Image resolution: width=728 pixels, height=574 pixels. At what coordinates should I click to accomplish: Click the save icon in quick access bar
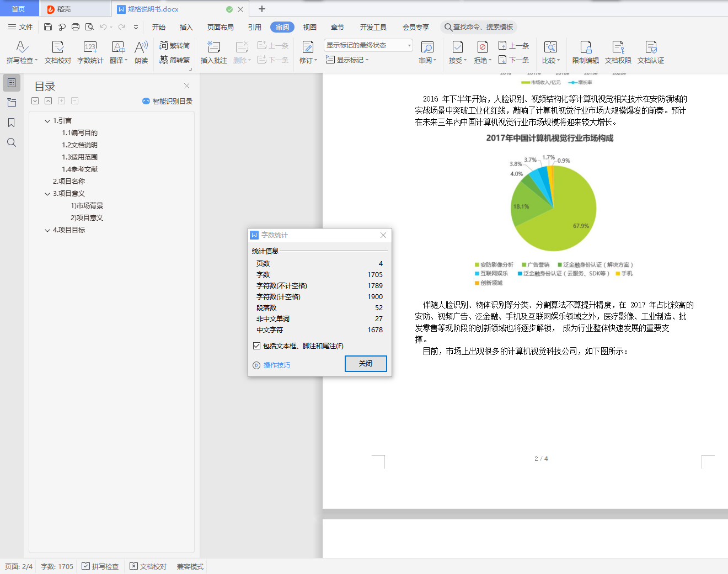click(48, 27)
